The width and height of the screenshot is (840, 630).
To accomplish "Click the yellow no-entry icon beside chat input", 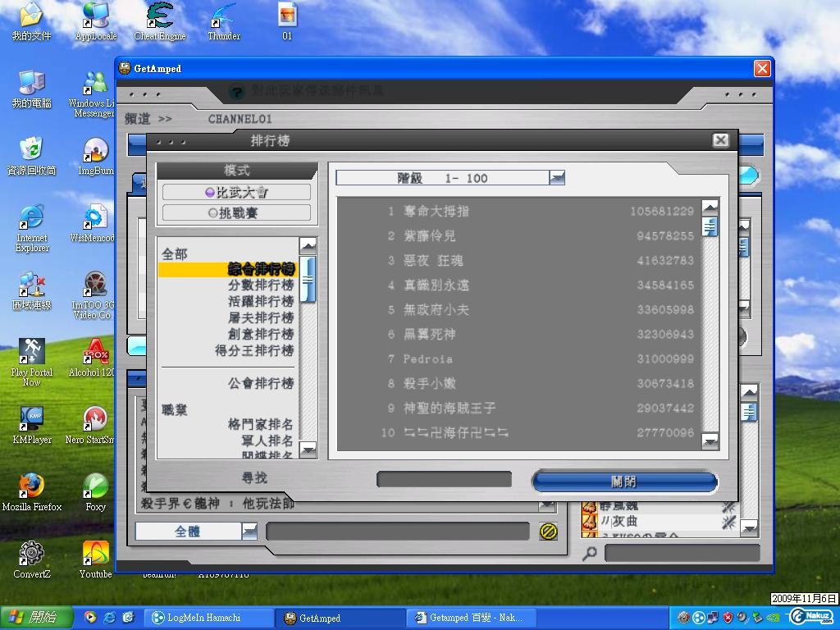I will click(549, 532).
